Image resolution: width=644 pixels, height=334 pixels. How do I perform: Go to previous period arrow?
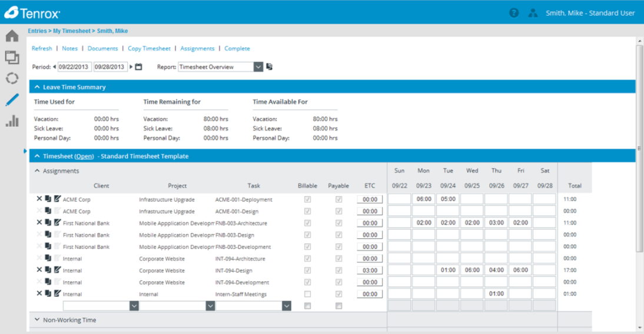point(54,66)
